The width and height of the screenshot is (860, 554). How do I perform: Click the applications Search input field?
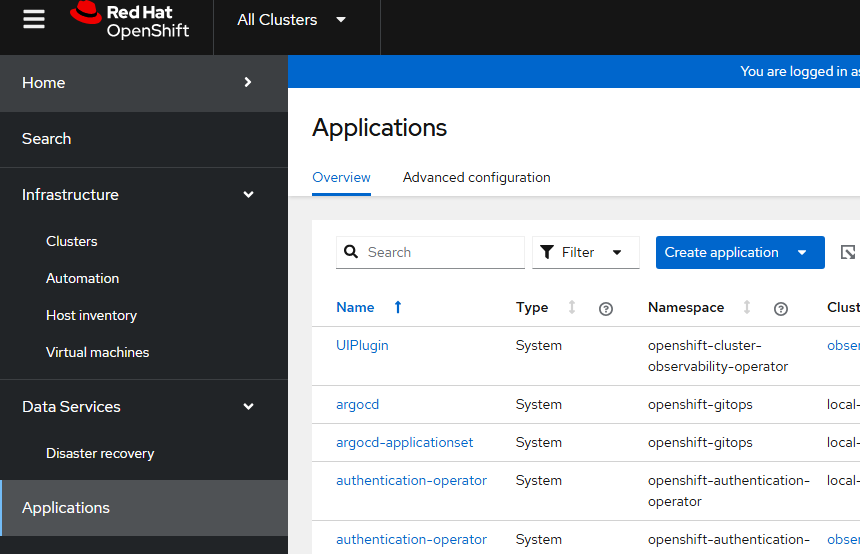442,253
